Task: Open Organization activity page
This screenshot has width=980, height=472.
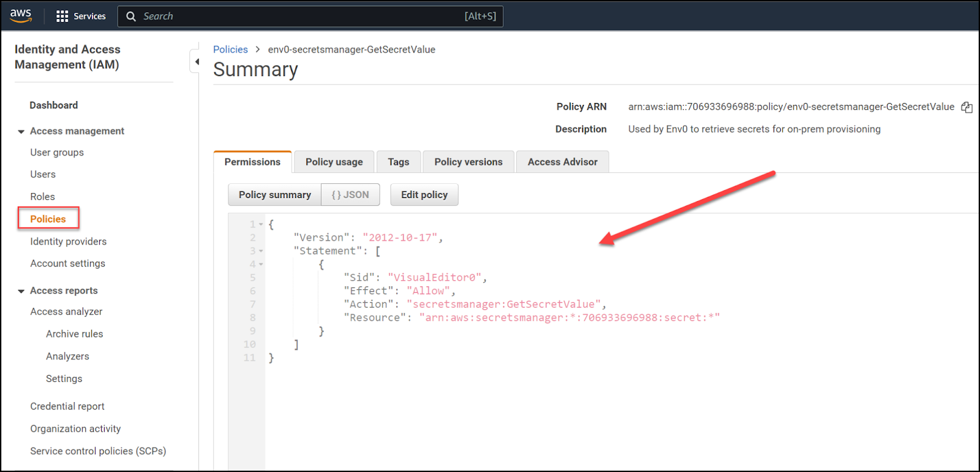Action: pos(75,429)
